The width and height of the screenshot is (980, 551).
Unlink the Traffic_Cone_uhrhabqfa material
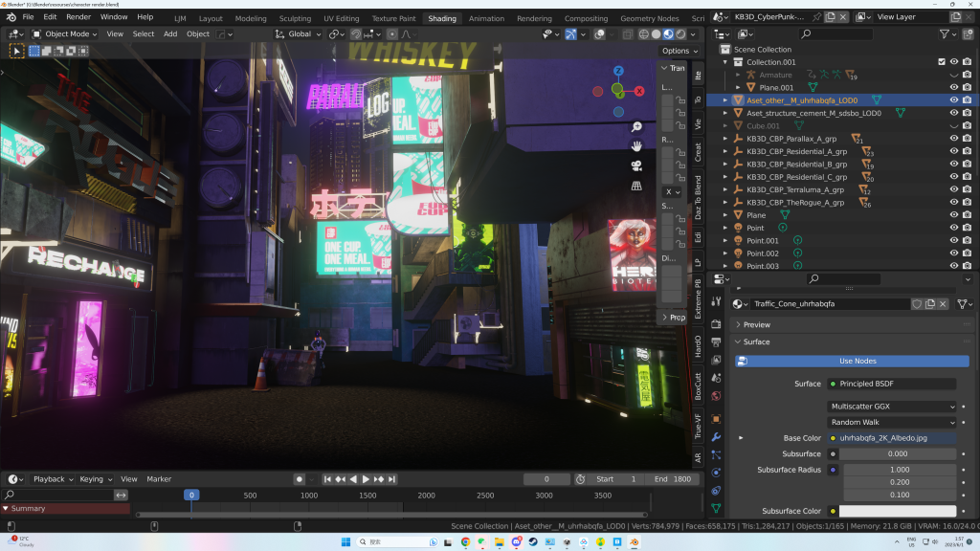click(943, 303)
